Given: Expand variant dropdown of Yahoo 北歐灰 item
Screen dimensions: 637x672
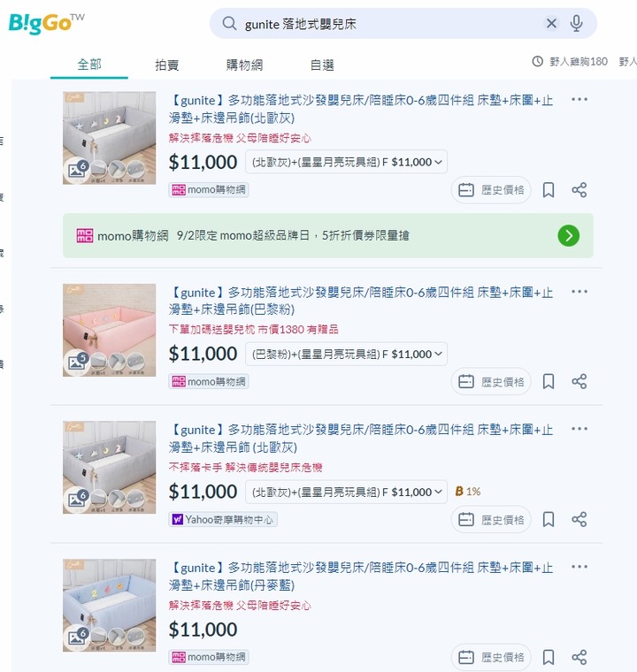Looking at the screenshot, I should point(346,492).
